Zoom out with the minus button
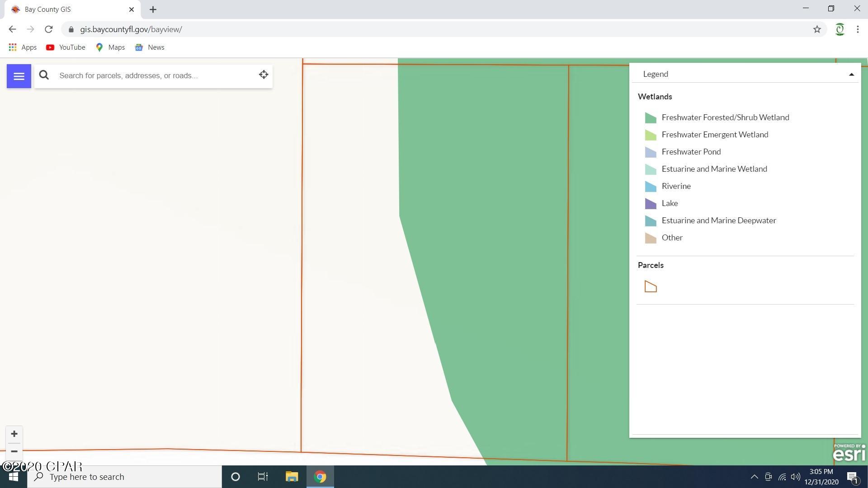The width and height of the screenshot is (868, 488). pos(14,451)
